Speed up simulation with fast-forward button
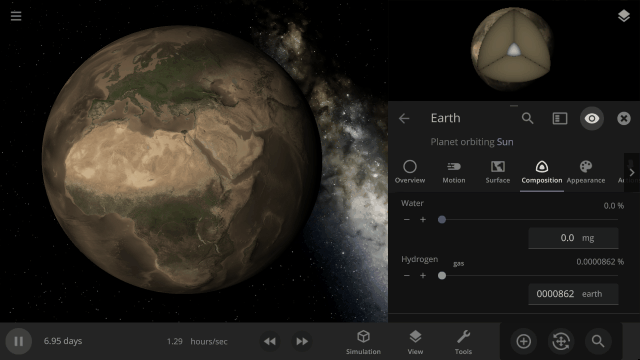 pyautogui.click(x=302, y=341)
